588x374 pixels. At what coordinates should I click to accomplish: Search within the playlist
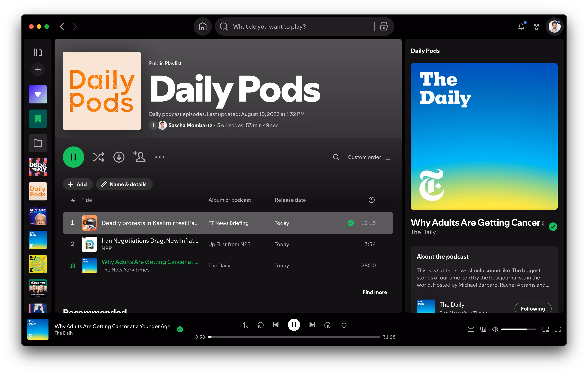[336, 157]
